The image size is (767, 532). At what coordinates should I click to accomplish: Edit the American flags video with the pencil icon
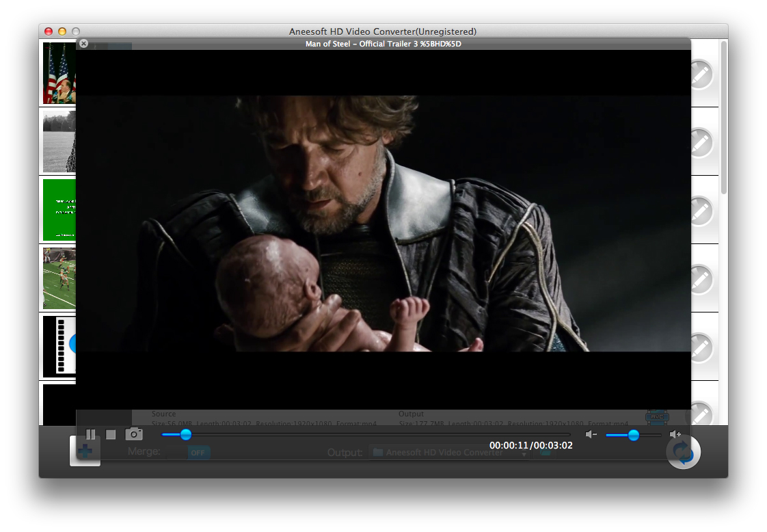pyautogui.click(x=701, y=74)
